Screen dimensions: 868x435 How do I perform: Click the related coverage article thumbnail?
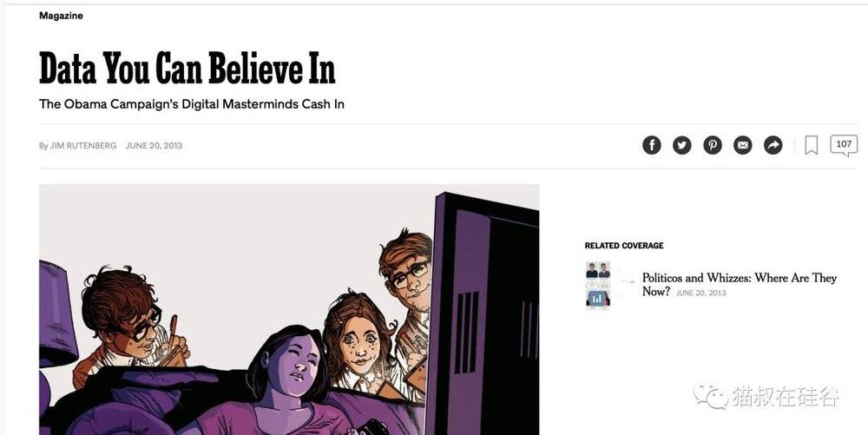598,285
